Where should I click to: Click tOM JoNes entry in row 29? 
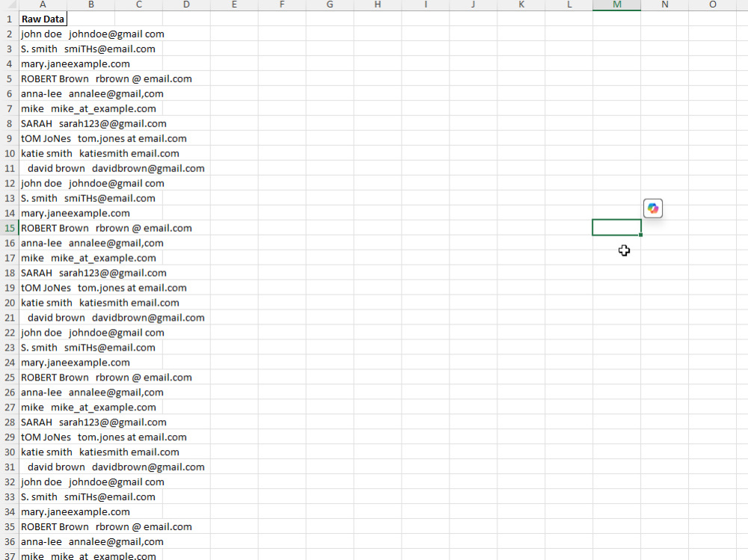point(103,437)
